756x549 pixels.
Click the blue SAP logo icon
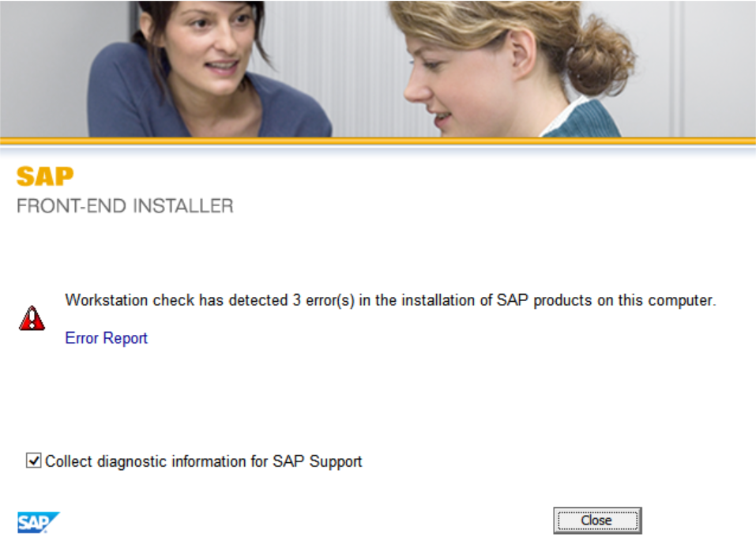tap(39, 522)
